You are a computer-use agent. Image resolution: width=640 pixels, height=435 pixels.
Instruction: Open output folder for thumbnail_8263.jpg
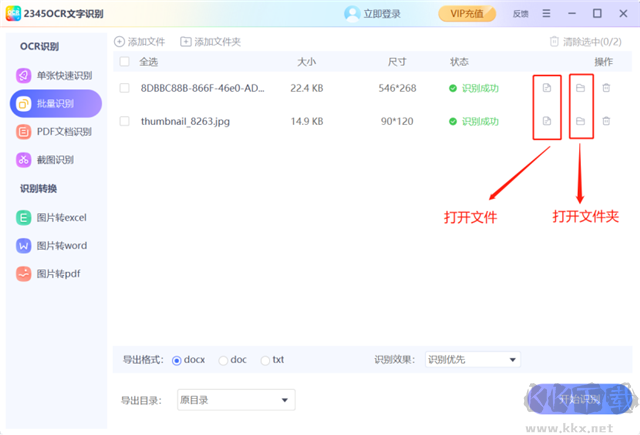pos(580,121)
